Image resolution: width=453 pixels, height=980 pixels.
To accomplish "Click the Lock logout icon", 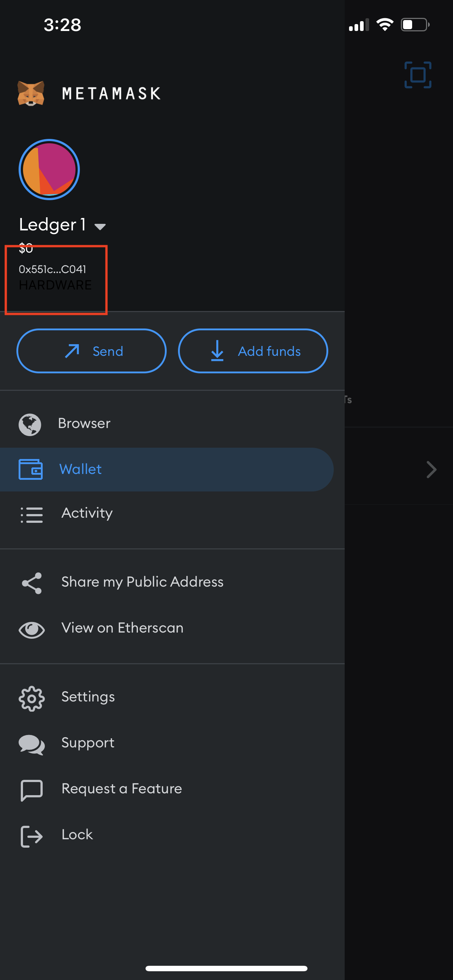I will coord(32,835).
